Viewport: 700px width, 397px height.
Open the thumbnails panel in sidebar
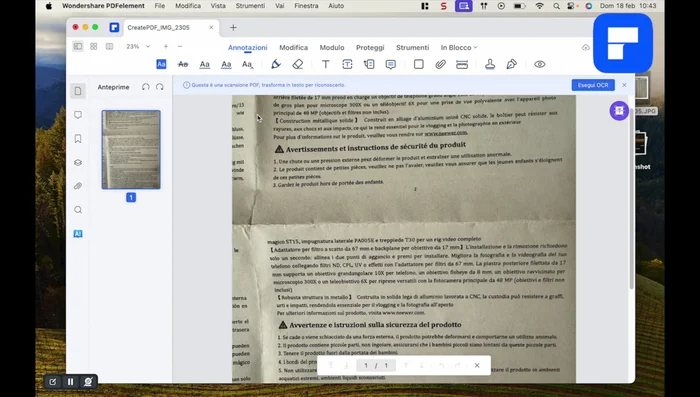pyautogui.click(x=78, y=91)
